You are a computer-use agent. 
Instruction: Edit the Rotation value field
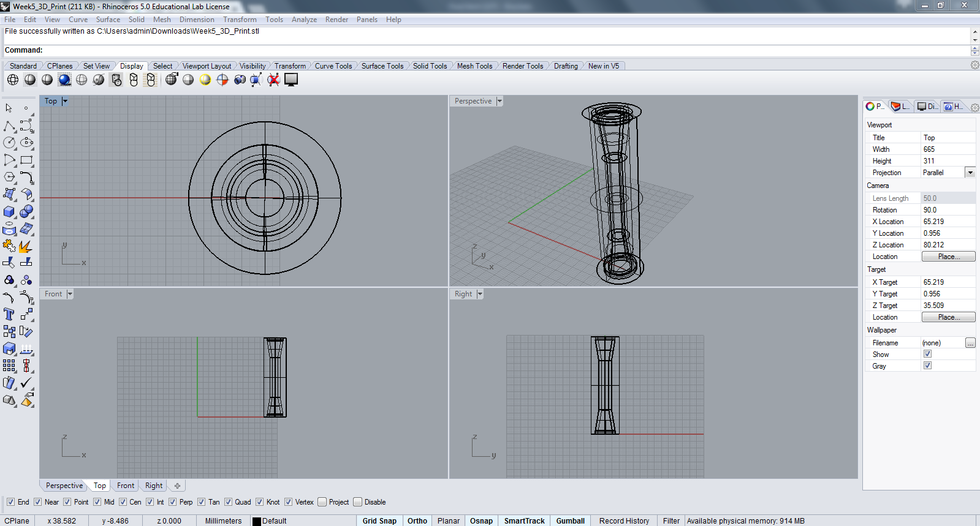pyautogui.click(x=948, y=210)
